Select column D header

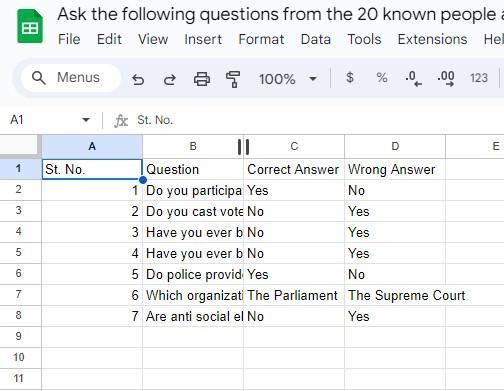point(395,146)
